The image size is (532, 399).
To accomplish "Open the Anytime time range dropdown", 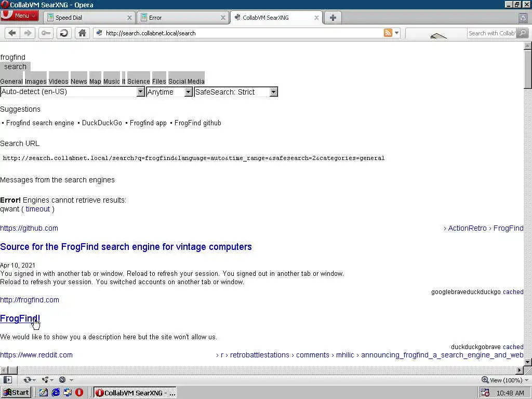I will click(x=169, y=92).
